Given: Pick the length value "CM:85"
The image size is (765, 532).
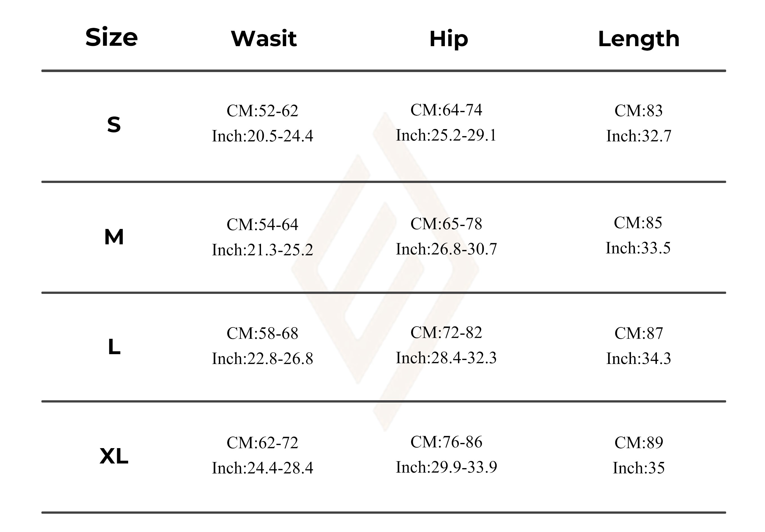Looking at the screenshot, I should (x=638, y=223).
